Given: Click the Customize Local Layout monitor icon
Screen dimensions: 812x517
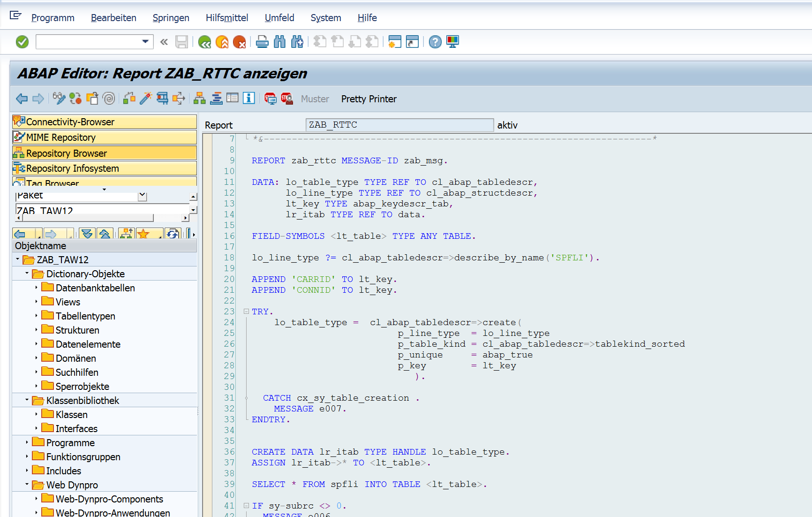Looking at the screenshot, I should 452,42.
